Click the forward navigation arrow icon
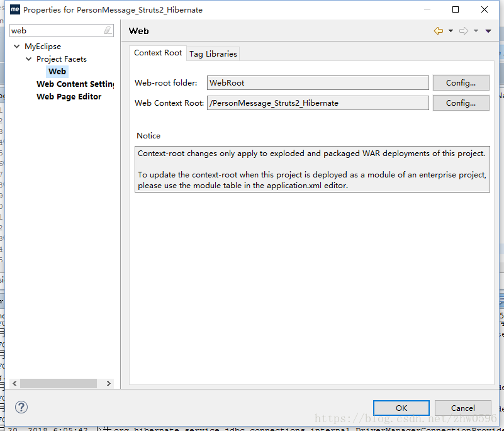504x431 pixels. pos(464,31)
